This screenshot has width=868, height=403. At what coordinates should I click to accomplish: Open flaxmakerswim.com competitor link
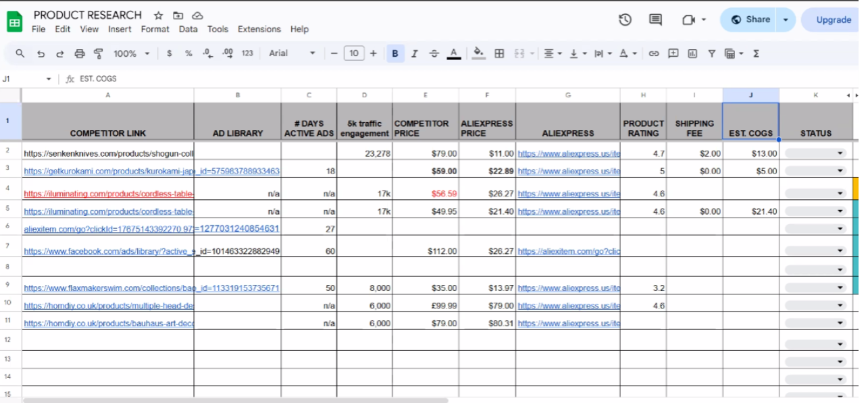(109, 288)
